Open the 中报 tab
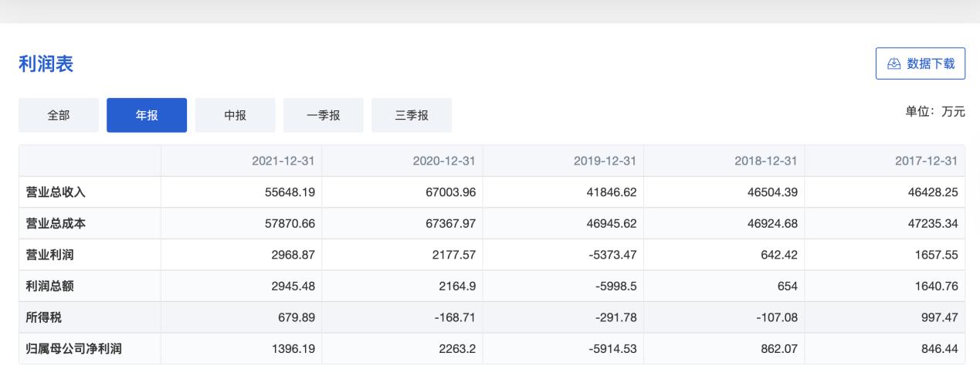The image size is (980, 383). pyautogui.click(x=235, y=115)
